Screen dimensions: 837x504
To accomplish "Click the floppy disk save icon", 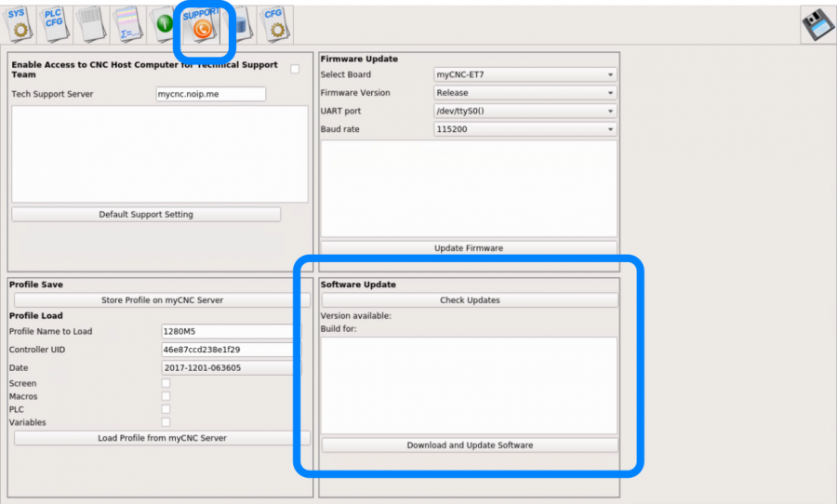I will pyautogui.click(x=817, y=25).
